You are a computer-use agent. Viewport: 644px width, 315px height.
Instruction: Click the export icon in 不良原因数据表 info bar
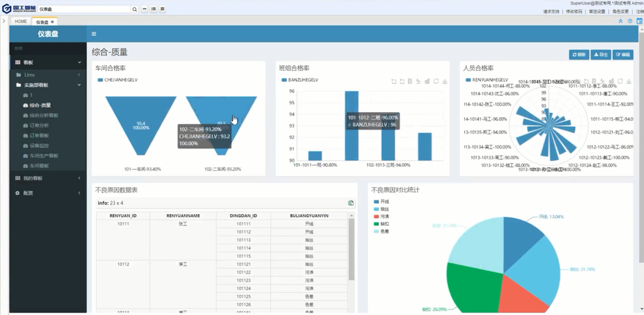[351, 203]
